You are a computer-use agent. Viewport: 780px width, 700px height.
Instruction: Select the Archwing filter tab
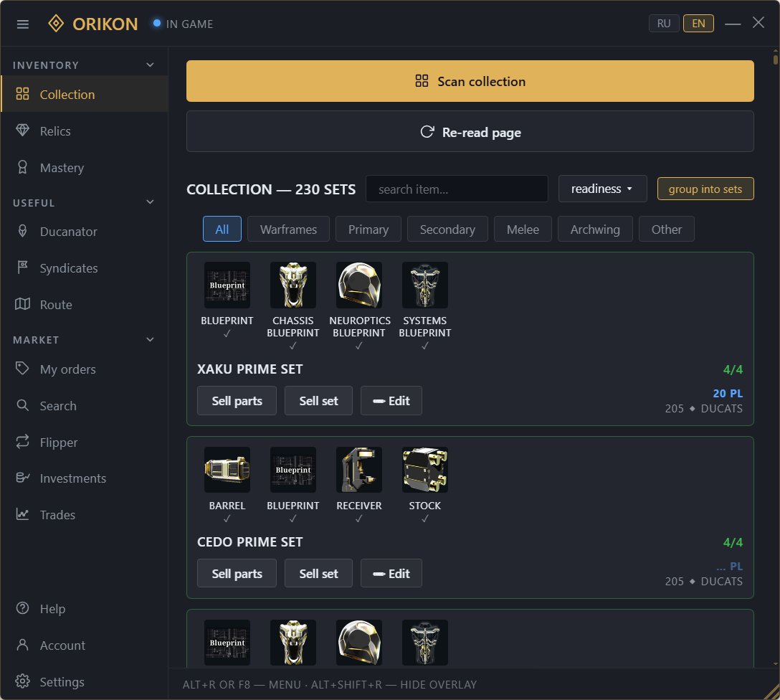pos(596,229)
